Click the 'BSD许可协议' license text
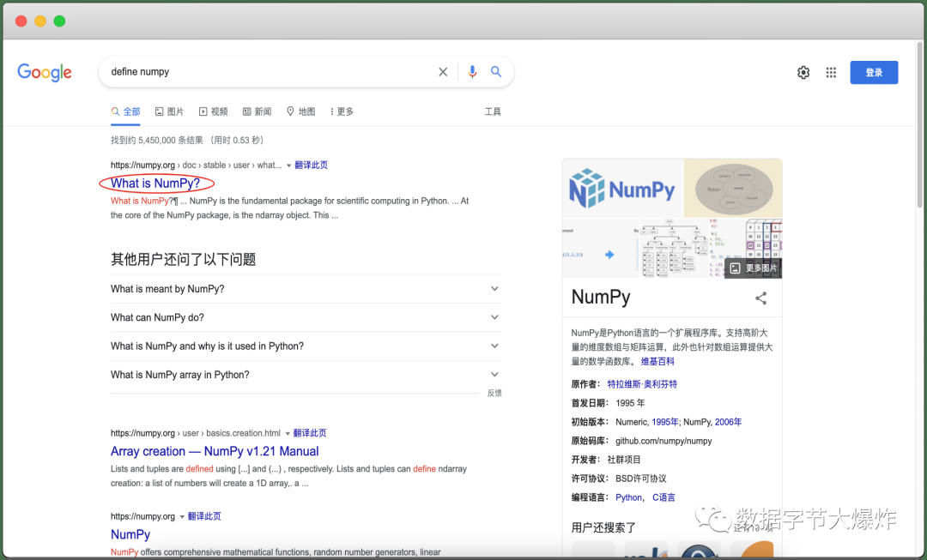The height and width of the screenshot is (560, 927). 641,479
